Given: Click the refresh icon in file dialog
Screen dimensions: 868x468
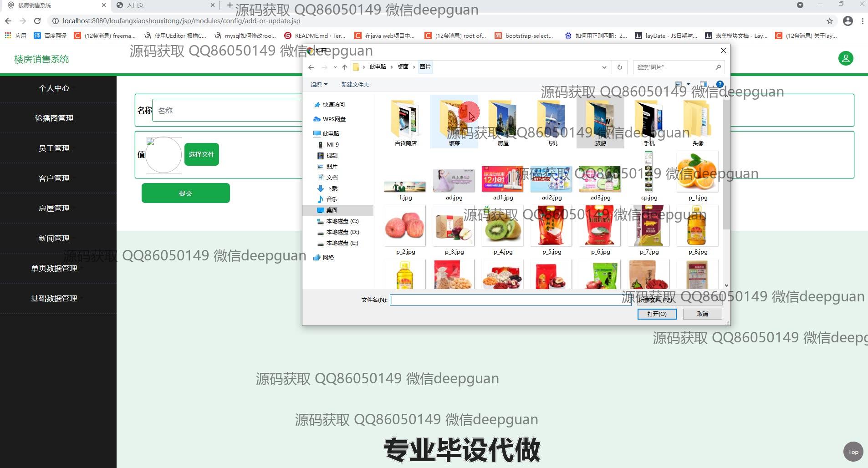Looking at the screenshot, I should tap(619, 67).
